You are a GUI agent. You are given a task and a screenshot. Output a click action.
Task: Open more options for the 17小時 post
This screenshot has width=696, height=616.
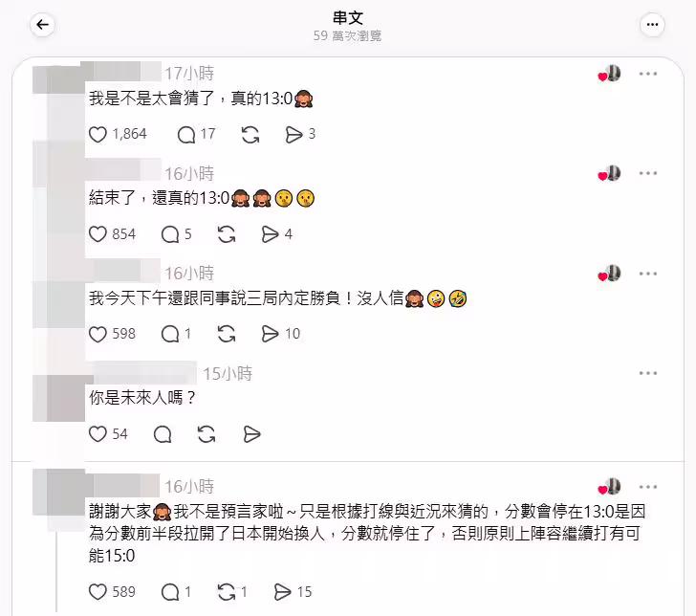pos(648,74)
